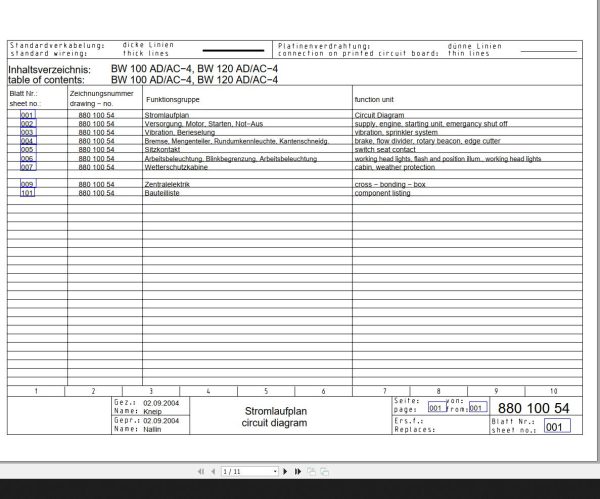Click 'brake, flow divider, rotary beacon' text
This screenshot has height=499, width=600.
coord(408,141)
